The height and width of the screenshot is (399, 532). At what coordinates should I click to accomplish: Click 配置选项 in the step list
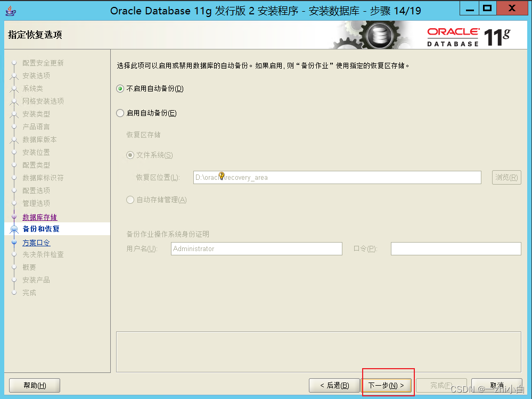pyautogui.click(x=36, y=190)
